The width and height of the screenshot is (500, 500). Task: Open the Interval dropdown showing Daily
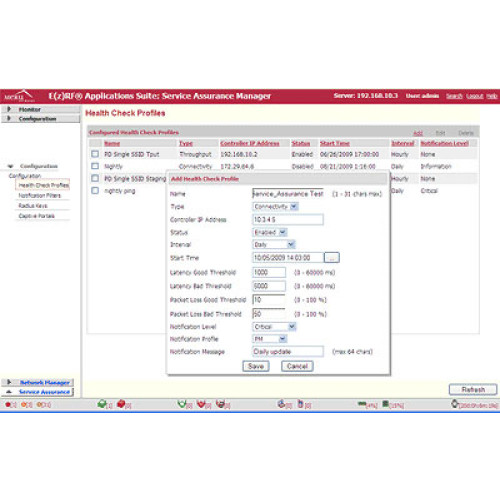point(274,245)
